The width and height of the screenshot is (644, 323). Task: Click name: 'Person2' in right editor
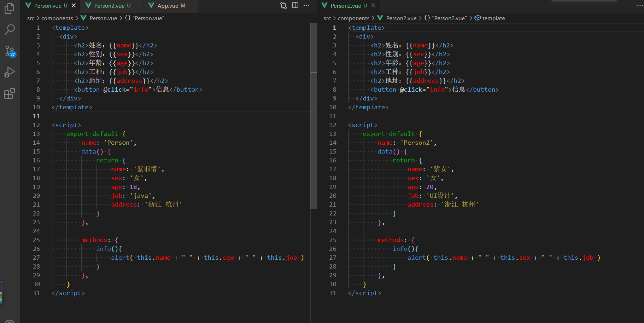(407, 143)
